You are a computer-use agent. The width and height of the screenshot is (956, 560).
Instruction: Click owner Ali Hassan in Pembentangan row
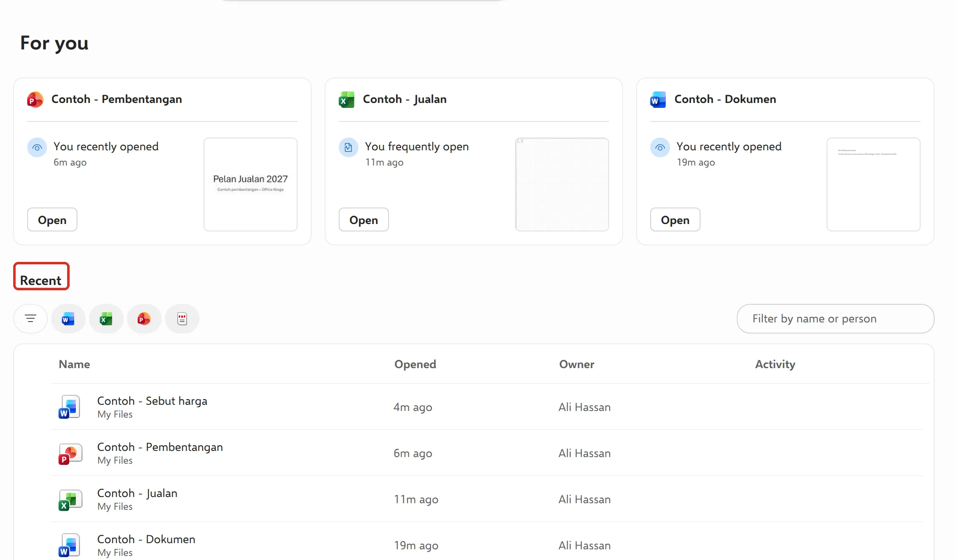pyautogui.click(x=585, y=453)
